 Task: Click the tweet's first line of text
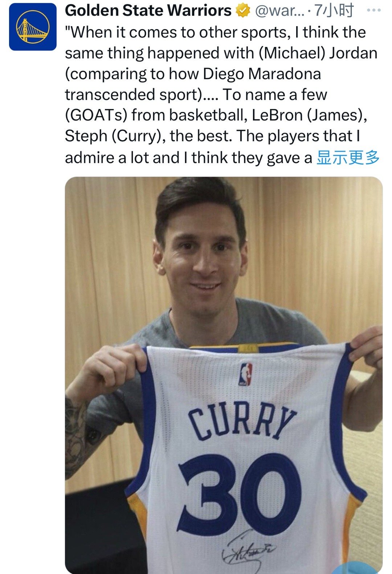(x=215, y=32)
